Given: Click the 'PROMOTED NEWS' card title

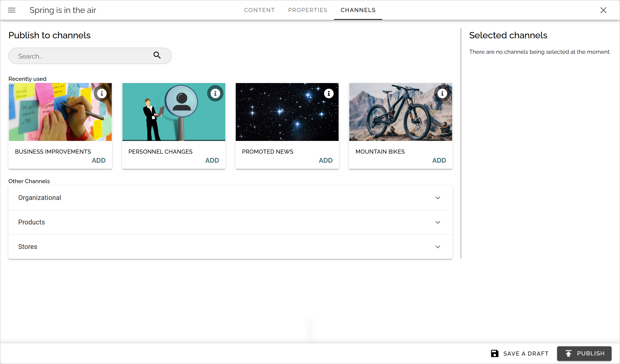Looking at the screenshot, I should coord(268,151).
